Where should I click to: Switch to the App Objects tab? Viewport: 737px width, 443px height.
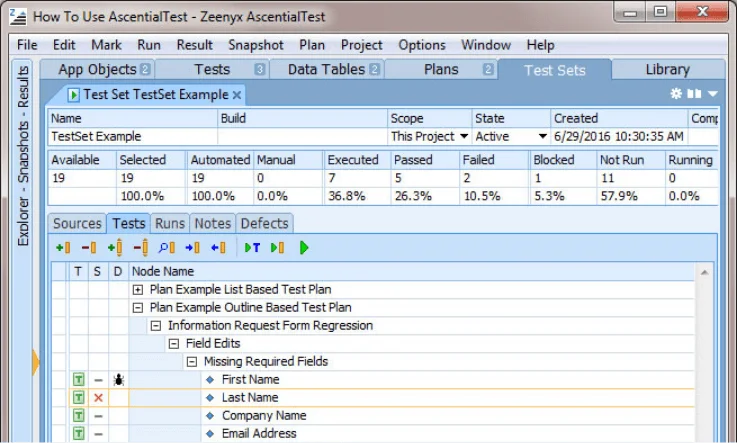pyautogui.click(x=98, y=70)
